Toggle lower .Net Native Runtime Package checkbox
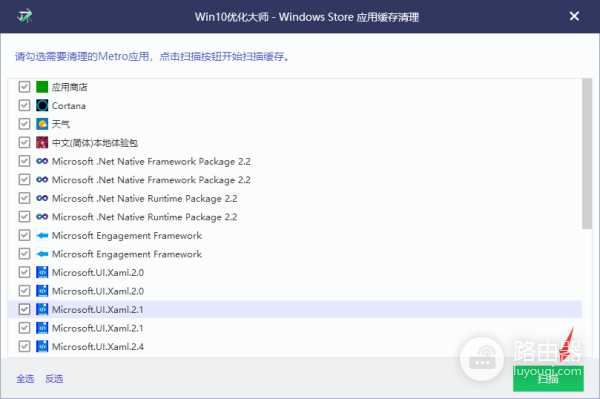The width and height of the screenshot is (600, 399). pyautogui.click(x=24, y=217)
